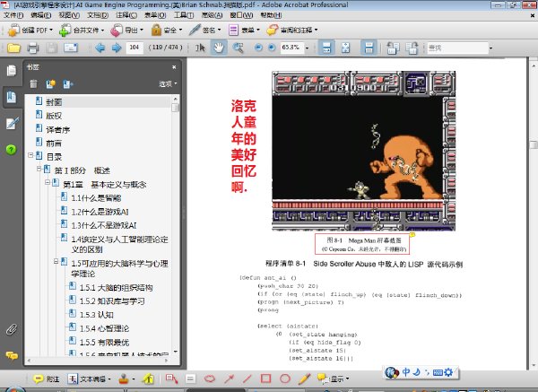Click the 查找 search field
Image resolution: width=538 pixels, height=392 pixels.
tap(457, 48)
